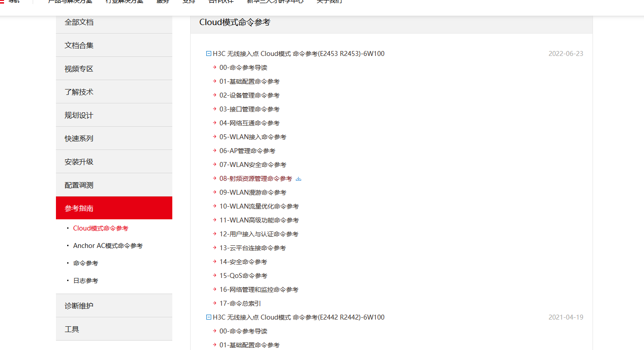Open the H3C E2453 R2453 command reference title
The height and width of the screenshot is (350, 644).
point(299,54)
